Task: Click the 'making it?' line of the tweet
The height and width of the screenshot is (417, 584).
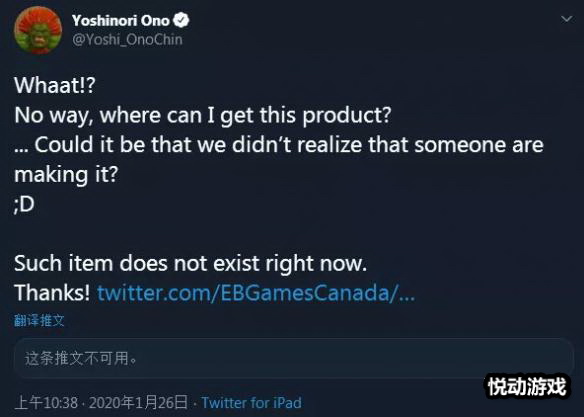Action: [x=66, y=175]
